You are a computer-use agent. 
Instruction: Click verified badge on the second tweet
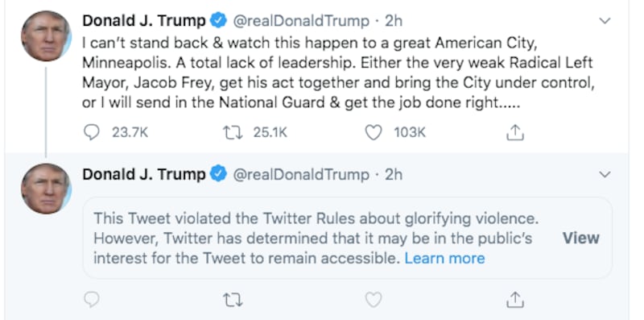coord(218,174)
